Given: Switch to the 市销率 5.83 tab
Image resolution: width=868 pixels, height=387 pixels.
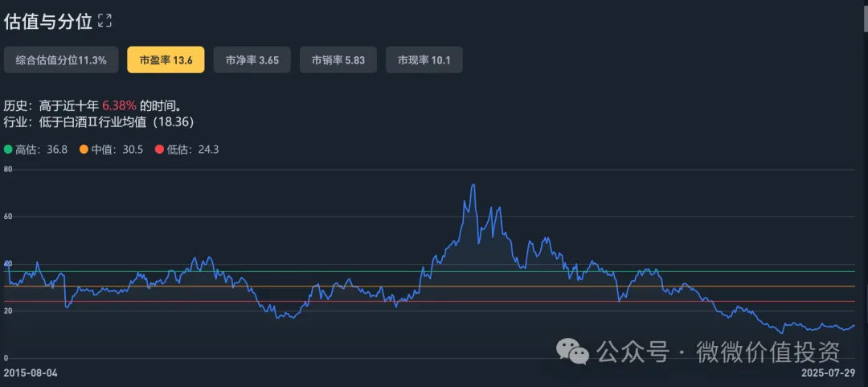Looking at the screenshot, I should 338,60.
